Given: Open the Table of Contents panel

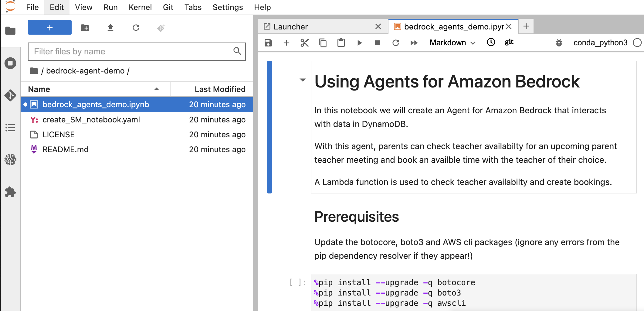Looking at the screenshot, I should [x=10, y=128].
